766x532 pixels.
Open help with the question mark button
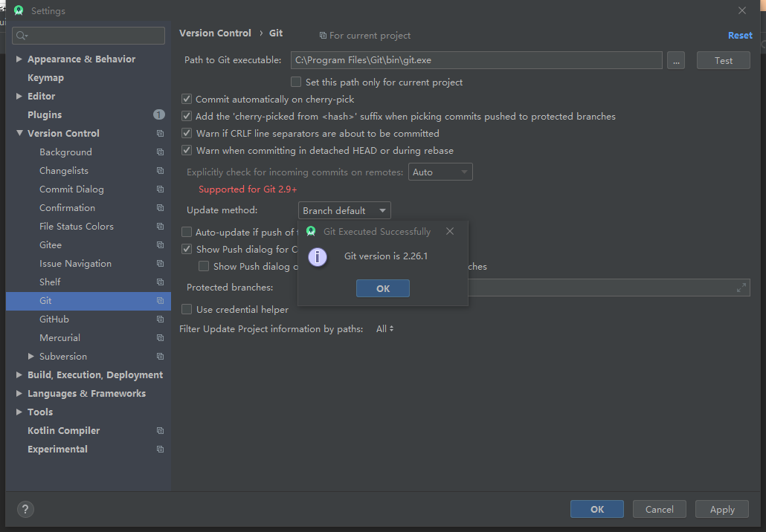tap(25, 510)
